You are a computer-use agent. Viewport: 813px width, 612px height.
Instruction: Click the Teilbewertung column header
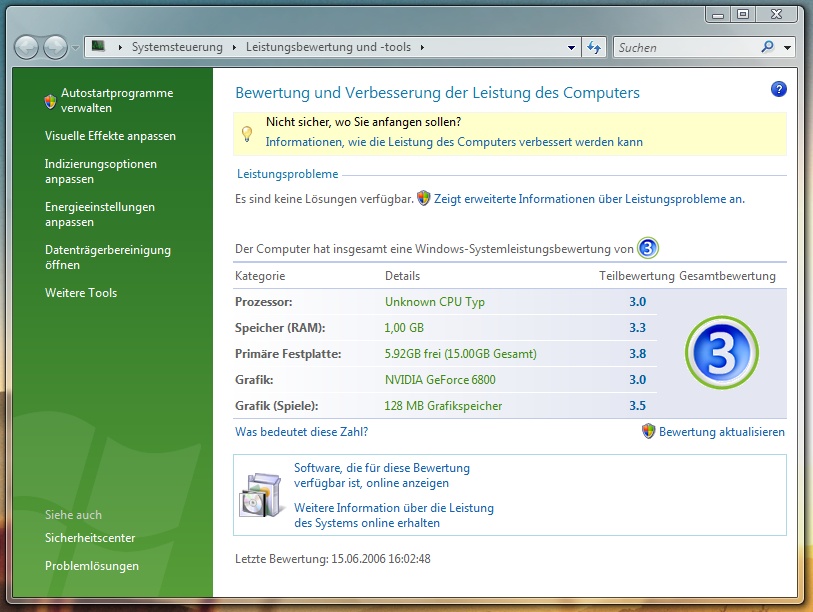[x=637, y=276]
